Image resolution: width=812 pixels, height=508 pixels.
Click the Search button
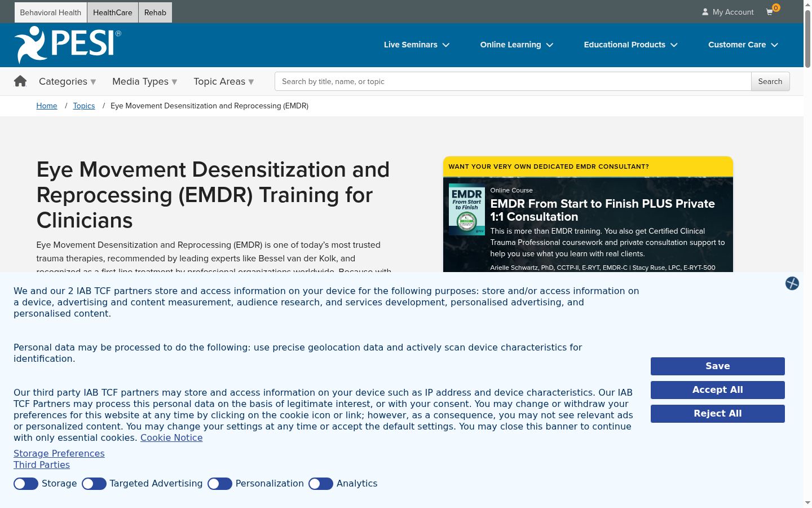770,81
